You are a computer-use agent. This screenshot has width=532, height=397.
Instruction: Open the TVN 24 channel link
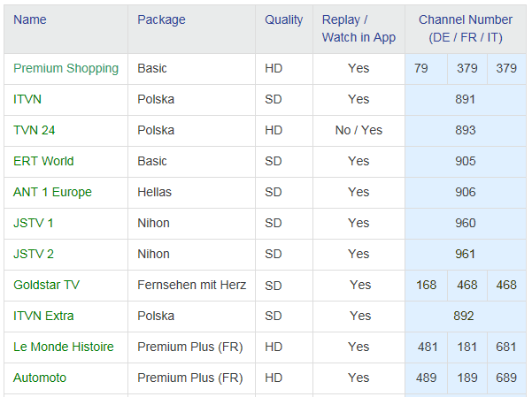[x=34, y=130]
